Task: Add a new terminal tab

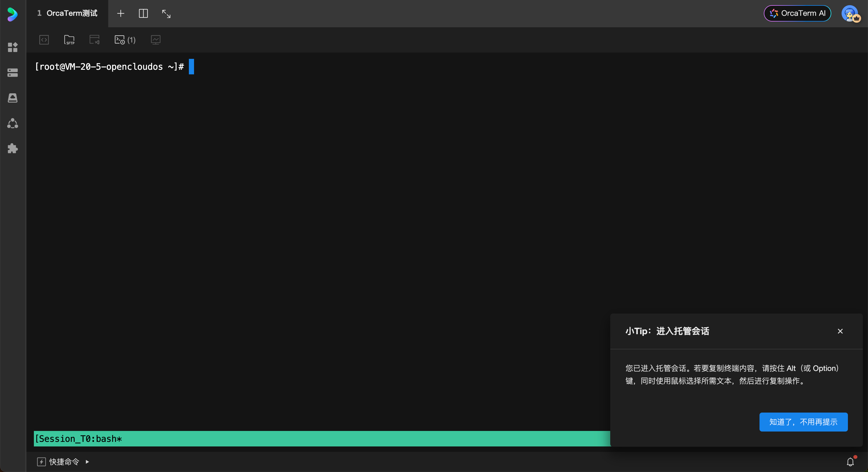Action: point(120,13)
